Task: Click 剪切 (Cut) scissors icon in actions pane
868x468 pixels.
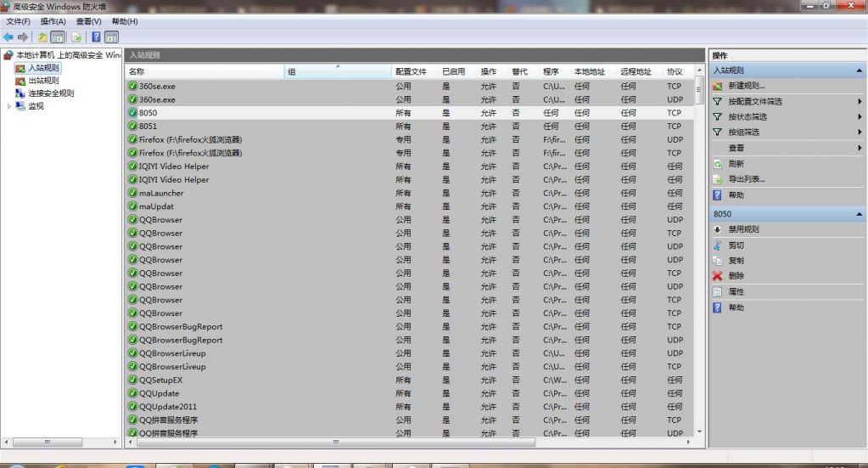Action: [718, 245]
